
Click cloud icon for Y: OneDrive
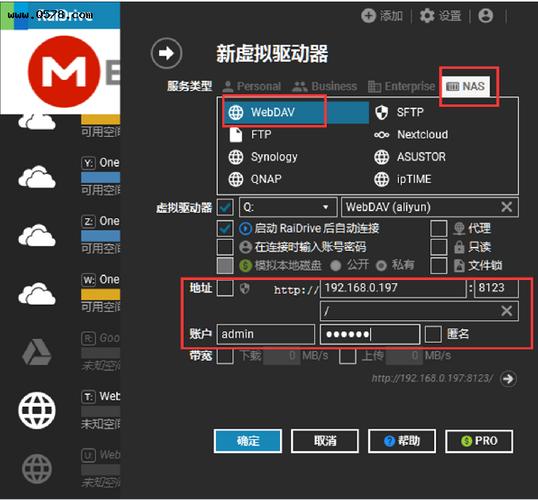[x=37, y=177]
